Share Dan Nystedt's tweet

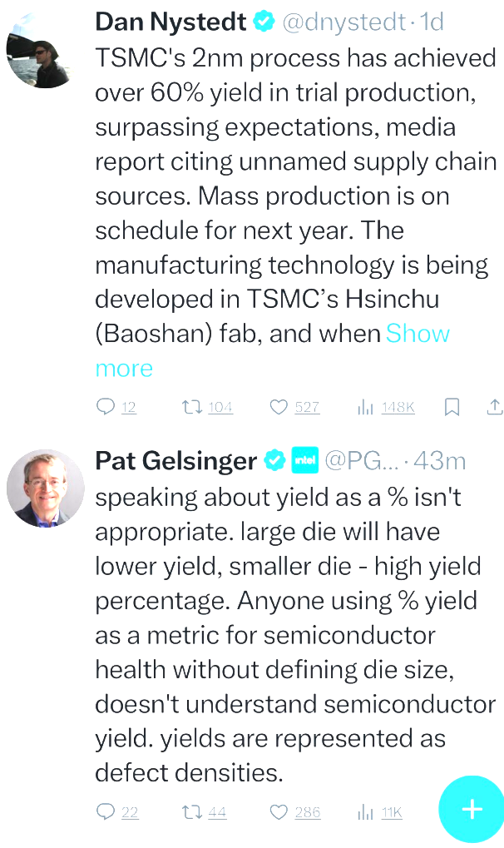(x=494, y=407)
